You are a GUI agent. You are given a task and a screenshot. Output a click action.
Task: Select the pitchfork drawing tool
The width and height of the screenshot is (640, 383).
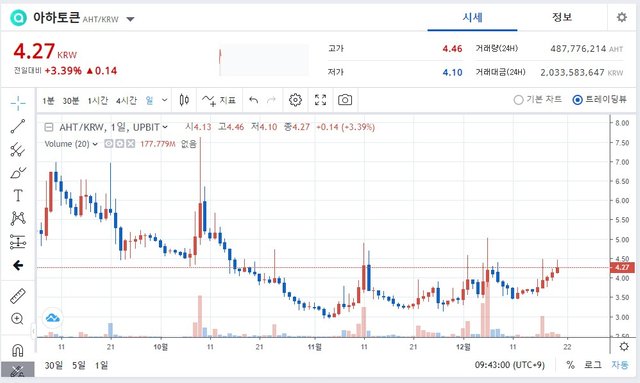coord(18,150)
